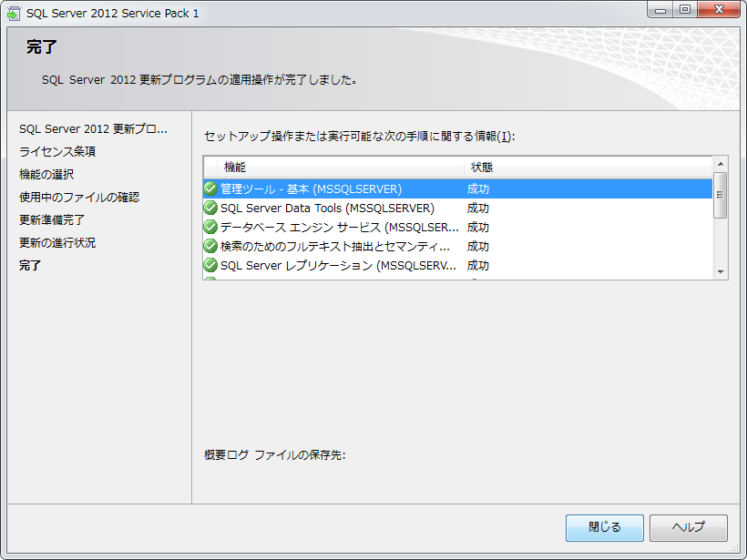Select the SQL Server レプリケーション row
Screen dimensions: 747x560
pyautogui.click(x=337, y=266)
